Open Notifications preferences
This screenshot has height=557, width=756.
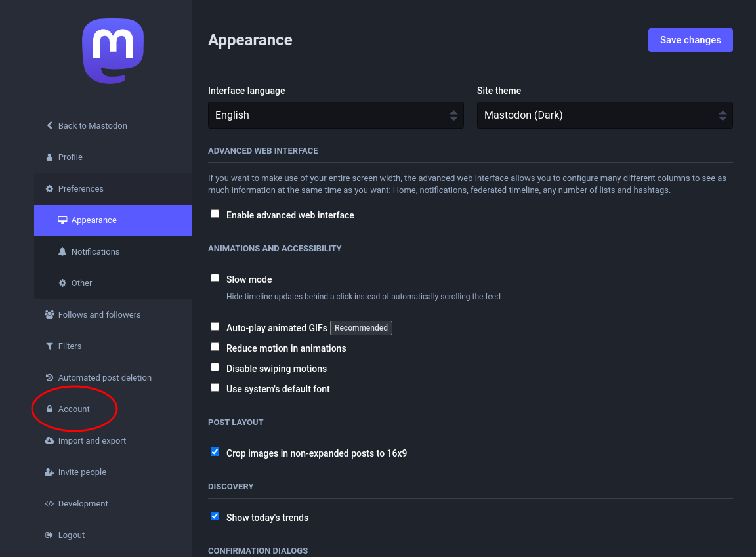[x=113, y=251]
